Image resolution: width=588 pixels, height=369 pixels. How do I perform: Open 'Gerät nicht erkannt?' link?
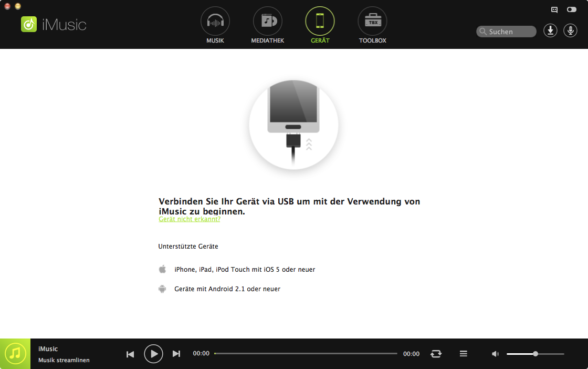190,219
